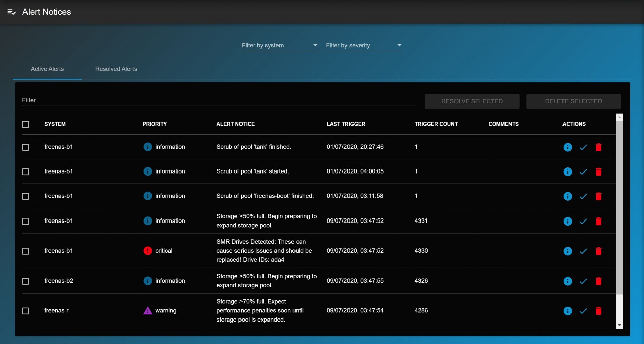View info for freenas-b2 storage alert
Screen dimensions: 644x344
(568, 281)
